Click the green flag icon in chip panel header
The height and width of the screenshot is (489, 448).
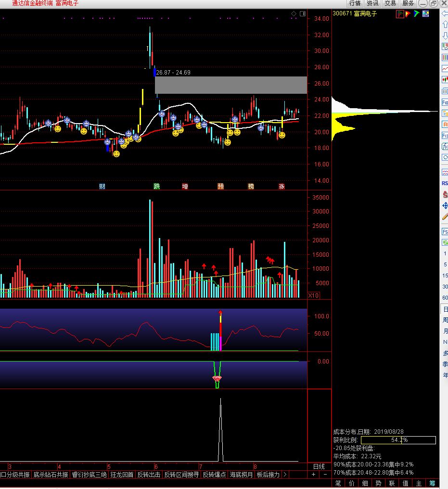[x=417, y=14]
